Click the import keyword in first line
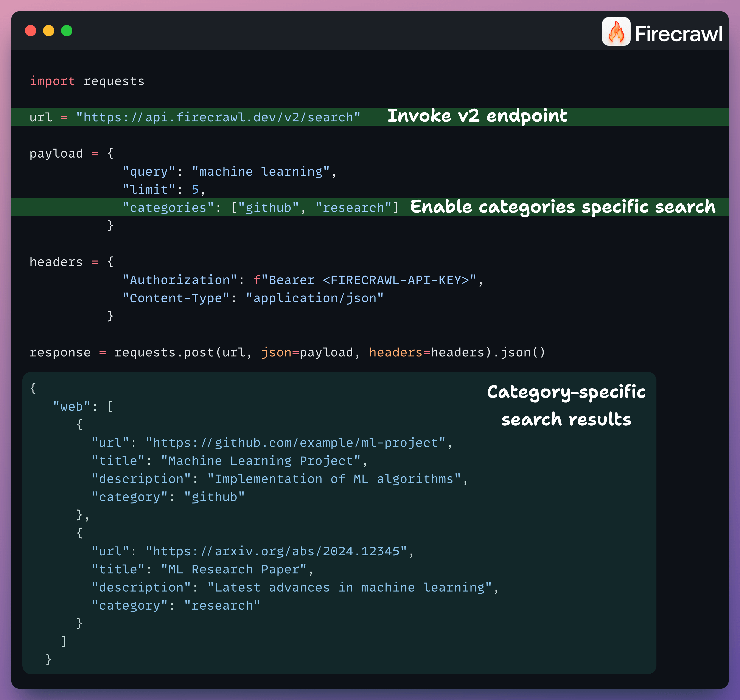The height and width of the screenshot is (700, 740). click(x=52, y=81)
